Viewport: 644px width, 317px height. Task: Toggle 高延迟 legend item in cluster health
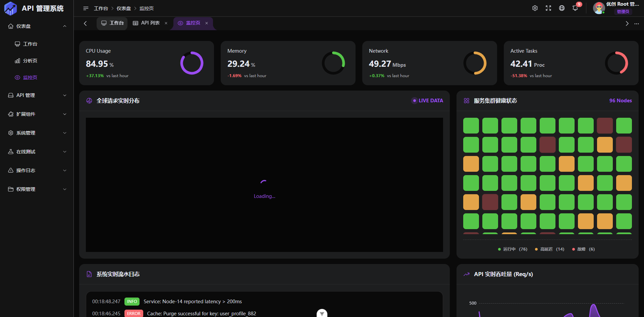pos(549,249)
